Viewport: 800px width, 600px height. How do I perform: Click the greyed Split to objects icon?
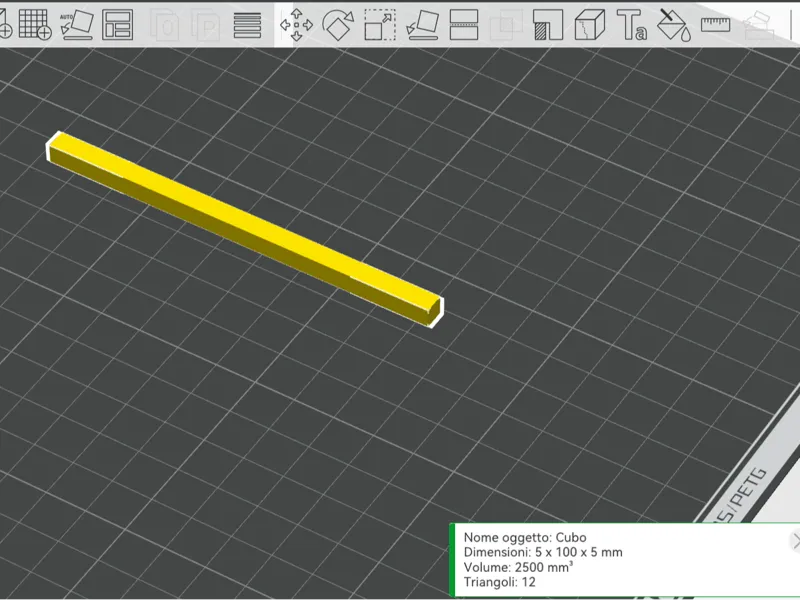[x=164, y=24]
